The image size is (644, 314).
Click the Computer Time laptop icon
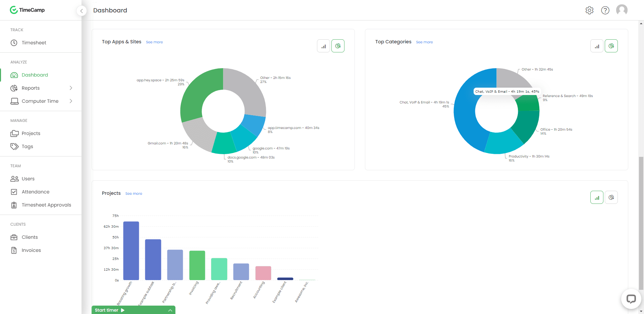[x=14, y=101]
